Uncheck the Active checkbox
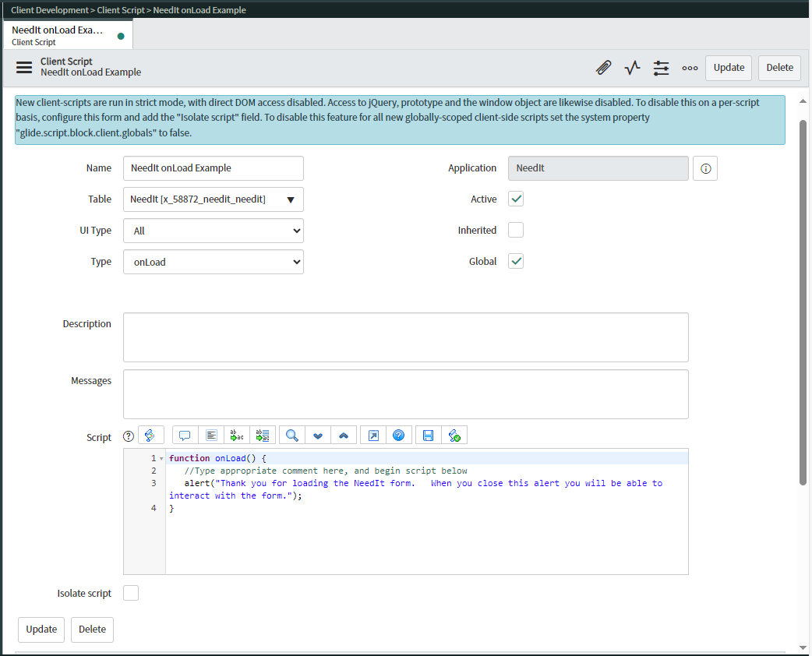The image size is (812, 656). click(516, 199)
